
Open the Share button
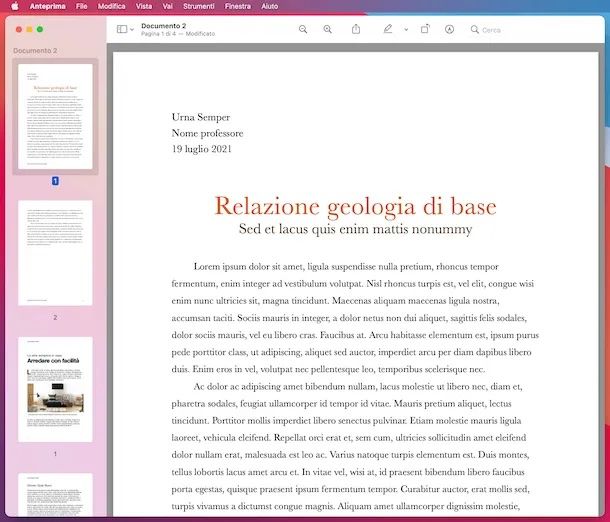(356, 29)
